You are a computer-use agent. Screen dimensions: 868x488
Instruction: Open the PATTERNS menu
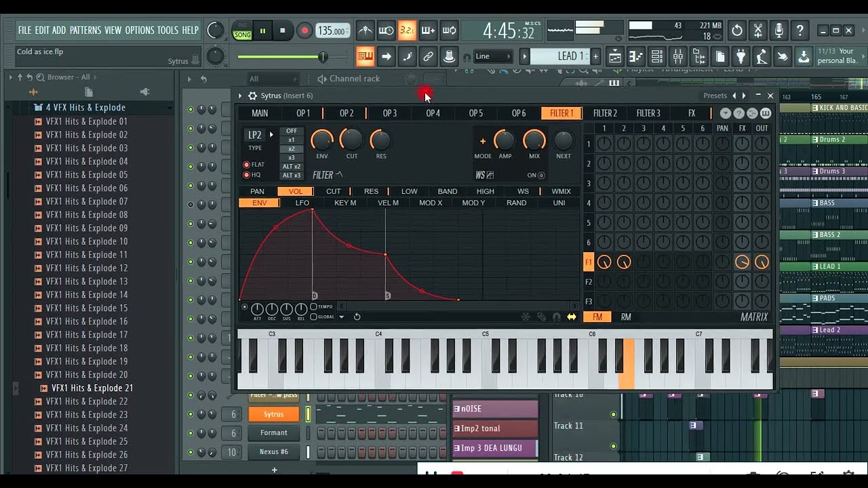click(x=85, y=30)
